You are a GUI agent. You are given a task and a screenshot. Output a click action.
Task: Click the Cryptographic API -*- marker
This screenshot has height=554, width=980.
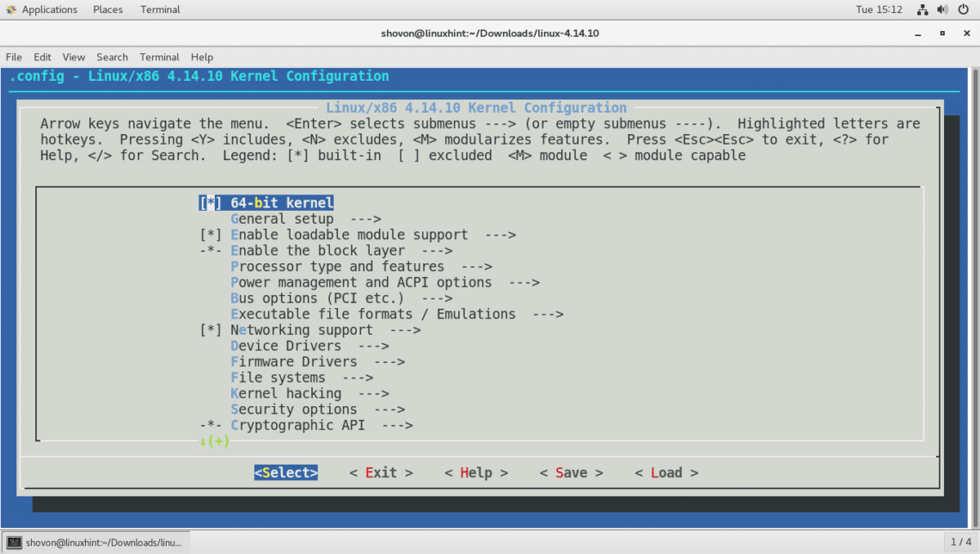click(x=211, y=425)
